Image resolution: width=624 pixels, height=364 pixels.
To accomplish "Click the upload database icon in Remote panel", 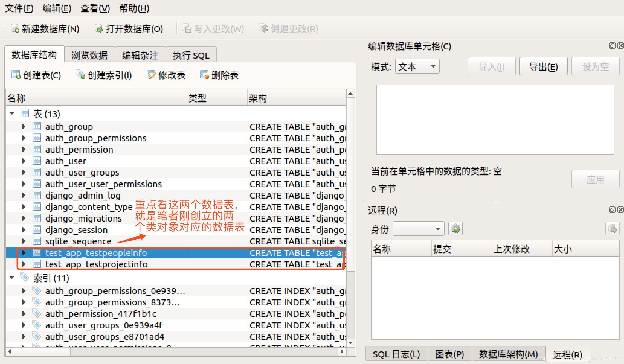I will tap(613, 228).
